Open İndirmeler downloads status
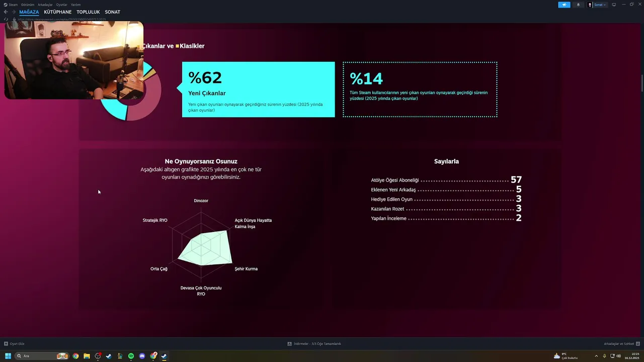The width and height of the screenshot is (644, 362). tap(314, 344)
